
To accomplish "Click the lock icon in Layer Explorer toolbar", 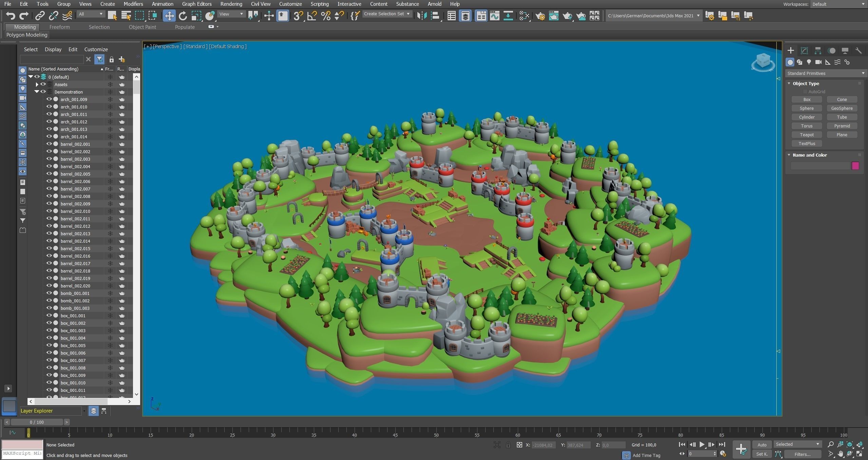I will click(111, 59).
